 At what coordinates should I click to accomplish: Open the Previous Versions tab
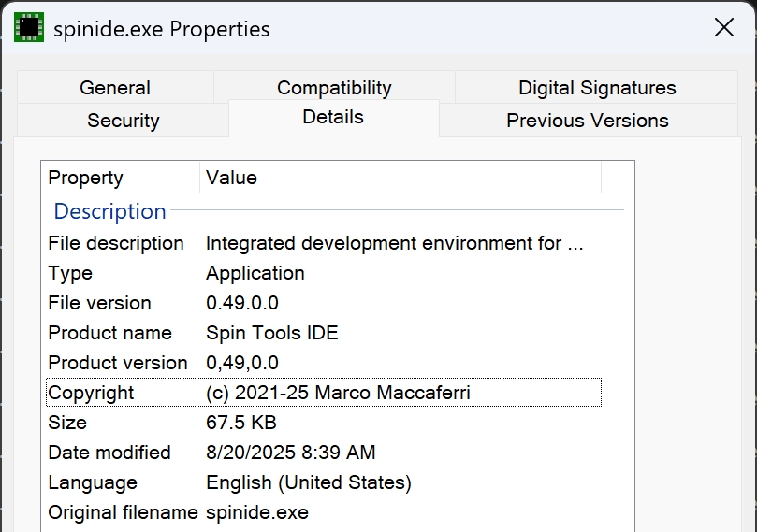coord(588,120)
